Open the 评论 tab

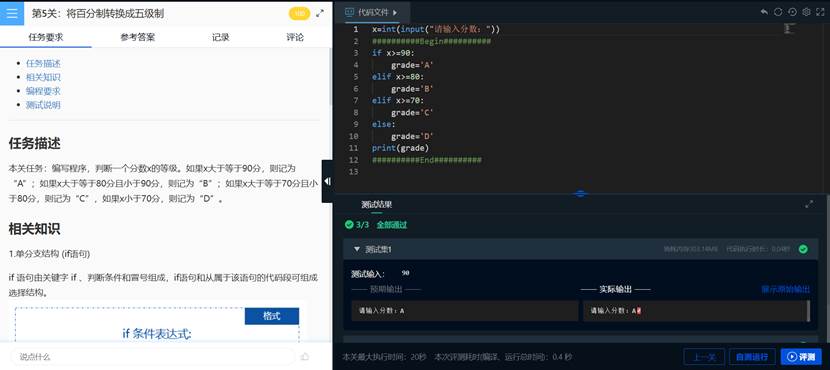pos(295,37)
